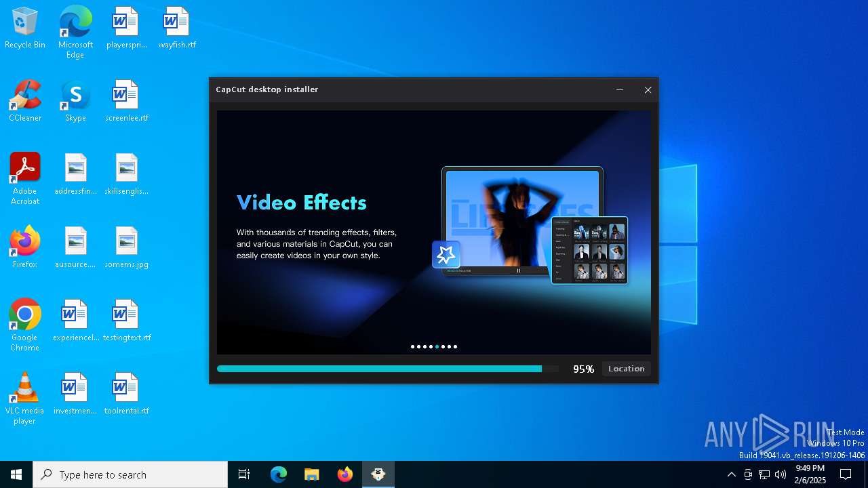This screenshot has width=868, height=488.
Task: Open the Firefox desktop shortcut
Action: pos(25,247)
